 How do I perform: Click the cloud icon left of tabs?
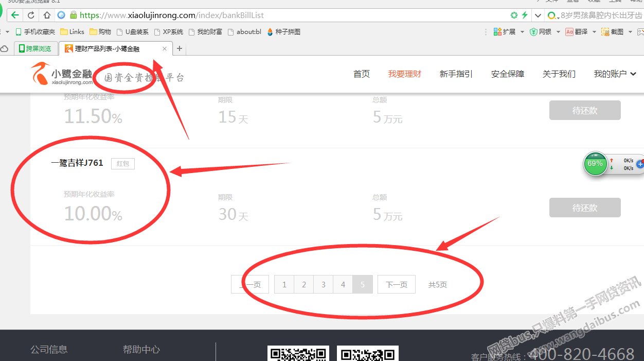point(5,49)
